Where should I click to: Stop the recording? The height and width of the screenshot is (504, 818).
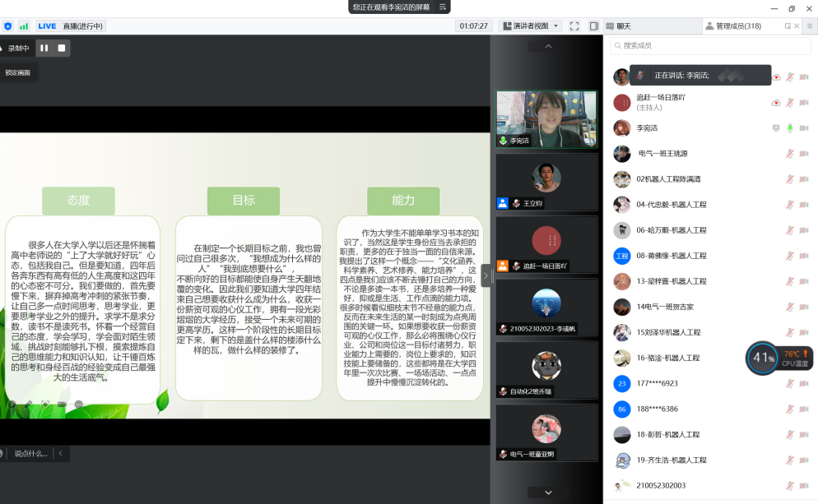pyautogui.click(x=62, y=49)
